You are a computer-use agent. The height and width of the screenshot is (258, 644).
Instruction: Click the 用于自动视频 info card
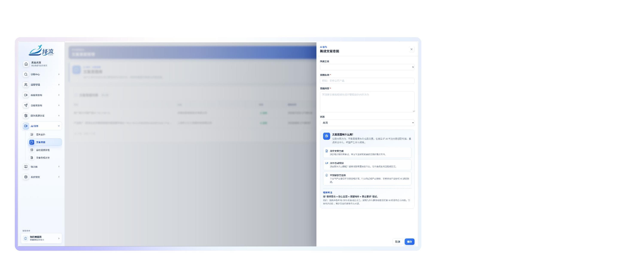click(x=367, y=165)
